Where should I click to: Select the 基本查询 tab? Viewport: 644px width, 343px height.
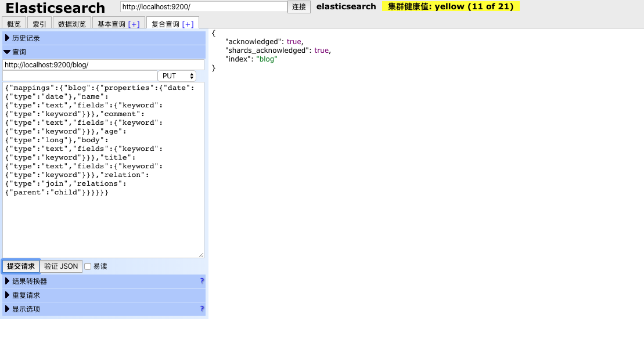tap(111, 24)
